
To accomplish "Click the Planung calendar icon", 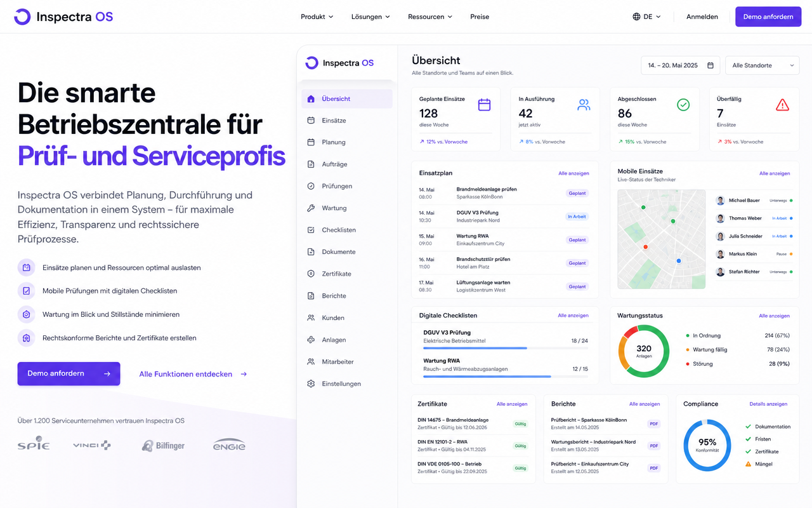I will 311,142.
